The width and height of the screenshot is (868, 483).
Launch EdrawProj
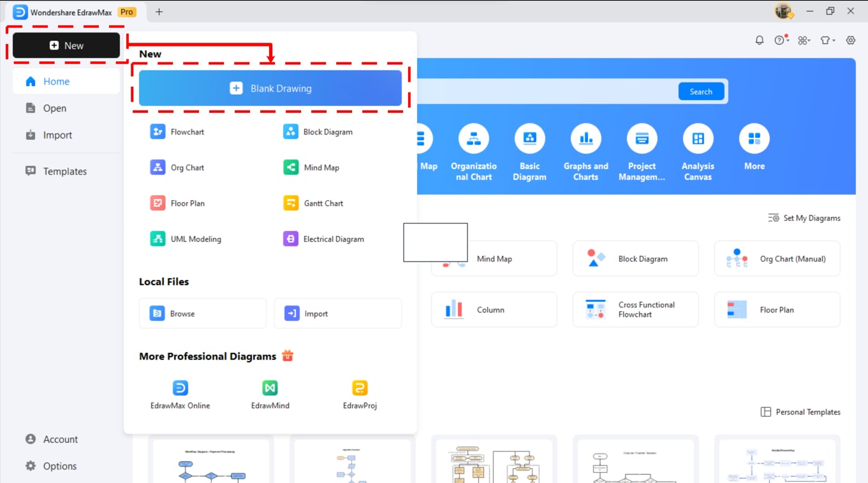click(360, 395)
